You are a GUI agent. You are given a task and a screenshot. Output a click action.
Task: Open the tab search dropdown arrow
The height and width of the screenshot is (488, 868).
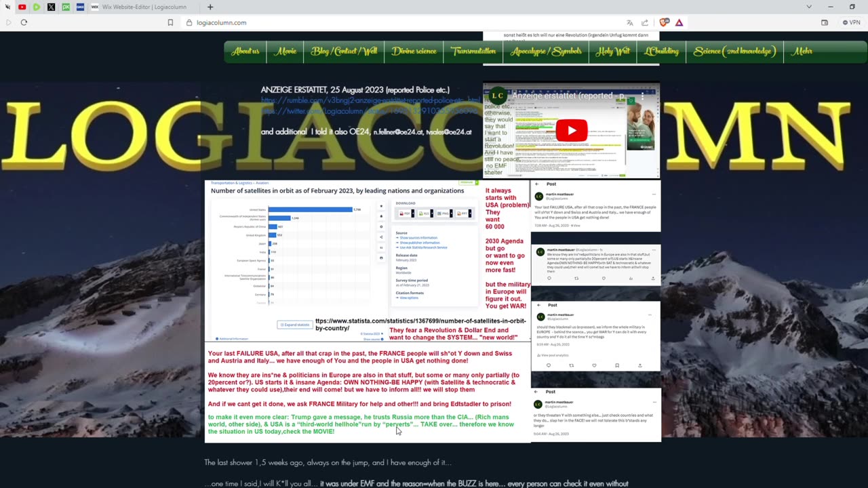pyautogui.click(x=809, y=7)
